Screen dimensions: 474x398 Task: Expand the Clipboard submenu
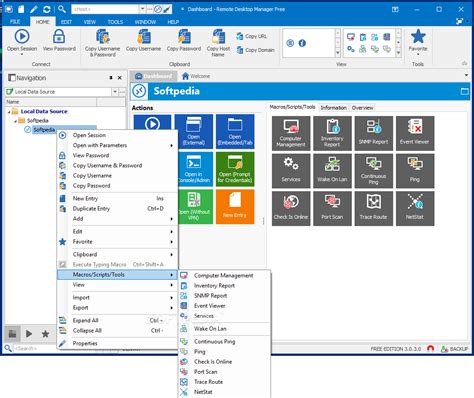click(x=118, y=254)
